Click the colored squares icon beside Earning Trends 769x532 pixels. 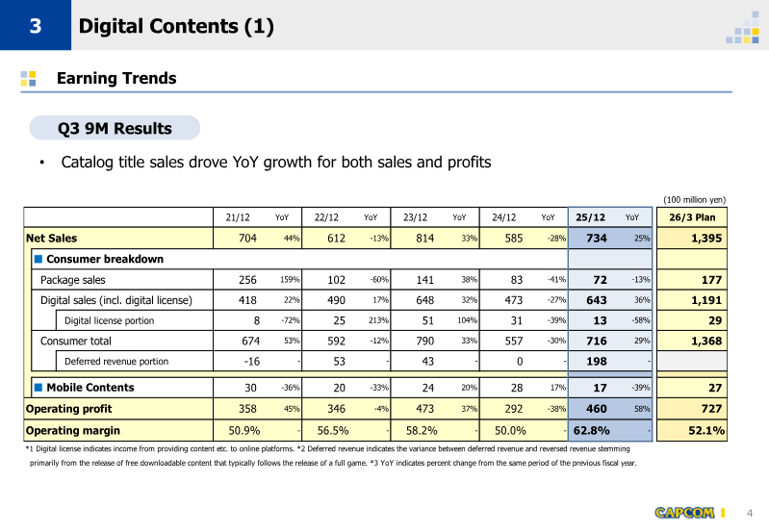pyautogui.click(x=29, y=78)
